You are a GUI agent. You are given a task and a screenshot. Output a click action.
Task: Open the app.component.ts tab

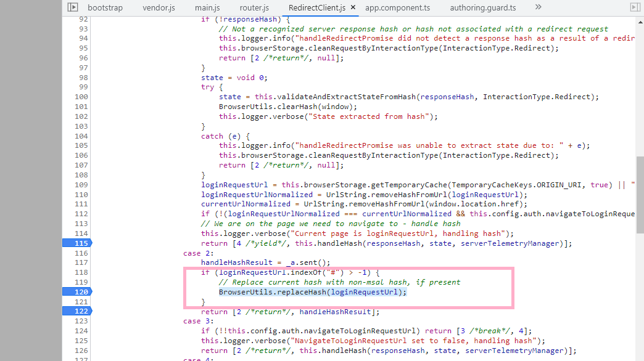pyautogui.click(x=398, y=8)
